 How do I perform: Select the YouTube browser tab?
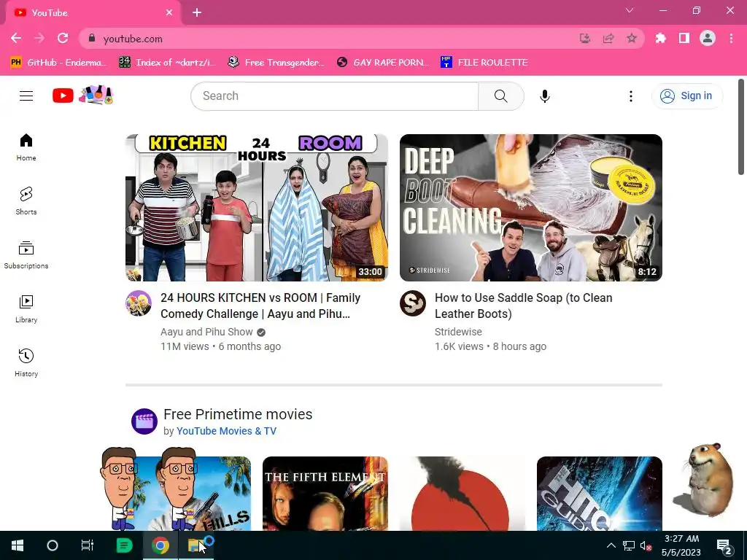click(x=93, y=13)
